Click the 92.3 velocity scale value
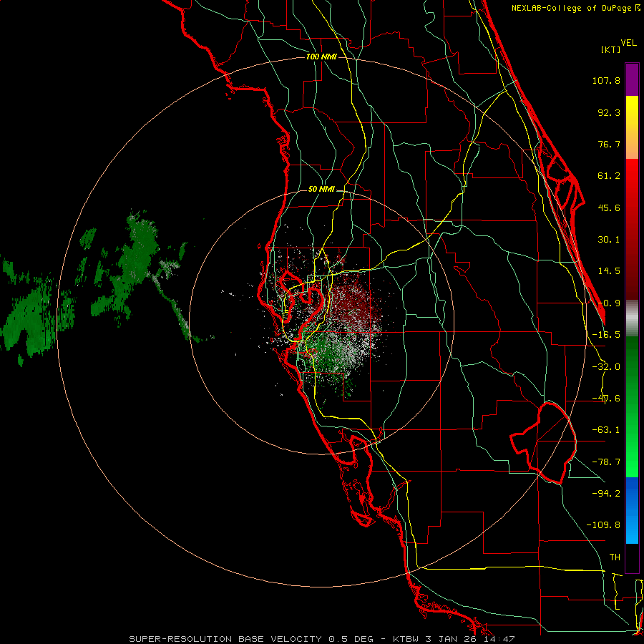Viewport: 644px width, 644px height. 609,112
